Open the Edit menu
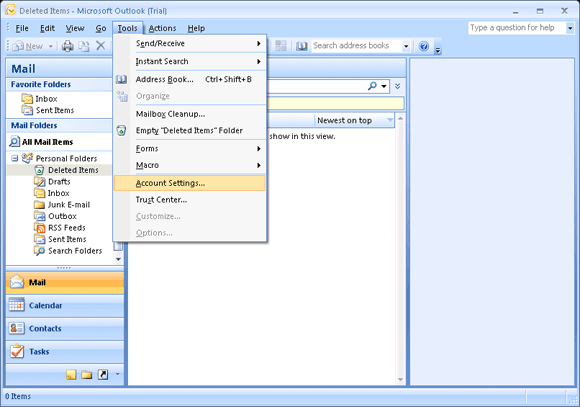Screen dimensions: 580x407 click(47, 28)
